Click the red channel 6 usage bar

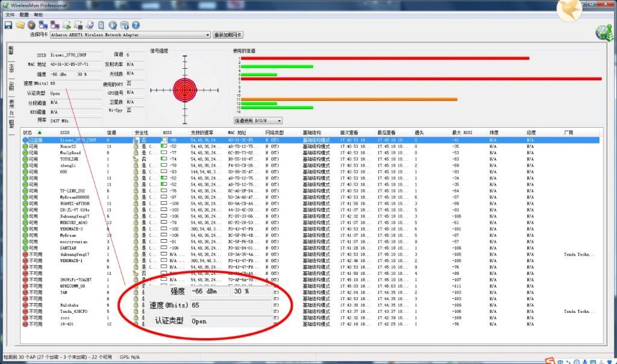421,79
